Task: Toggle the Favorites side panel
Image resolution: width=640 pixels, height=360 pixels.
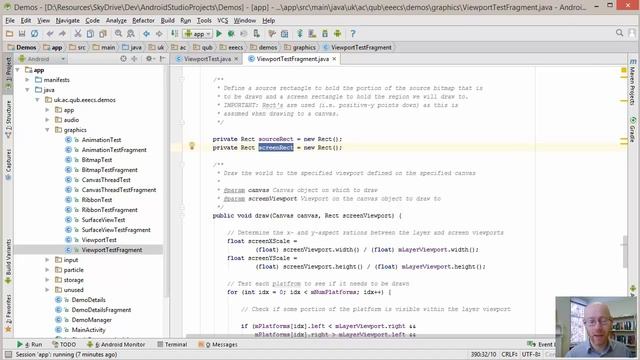Action: pos(8,313)
